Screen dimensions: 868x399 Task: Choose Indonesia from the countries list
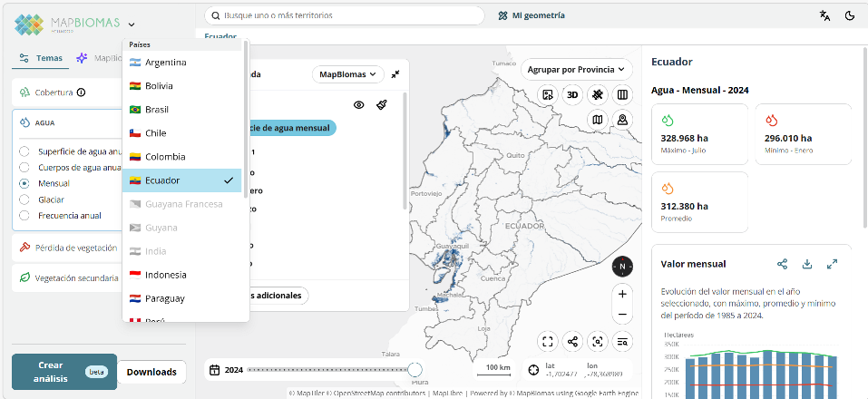[x=166, y=275]
